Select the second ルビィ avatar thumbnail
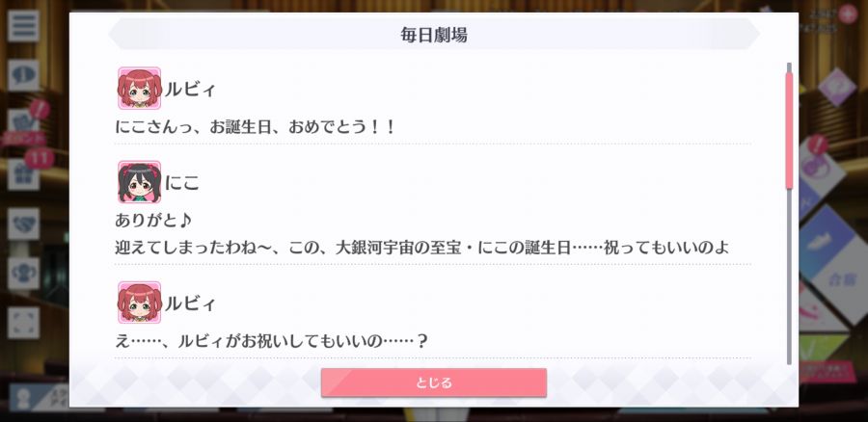Image resolution: width=868 pixels, height=422 pixels. pos(139,302)
